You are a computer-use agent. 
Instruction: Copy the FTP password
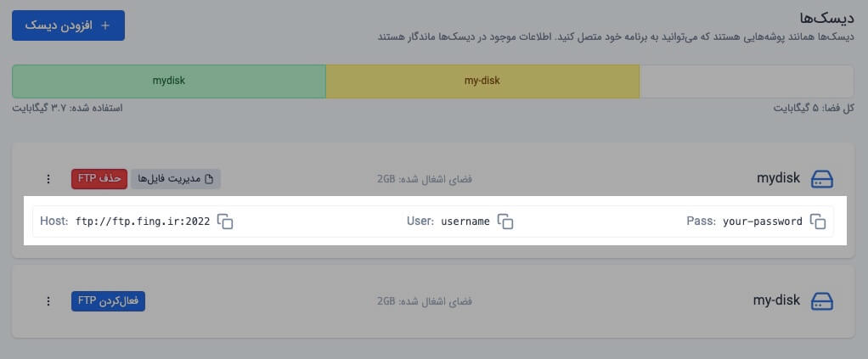(x=818, y=222)
